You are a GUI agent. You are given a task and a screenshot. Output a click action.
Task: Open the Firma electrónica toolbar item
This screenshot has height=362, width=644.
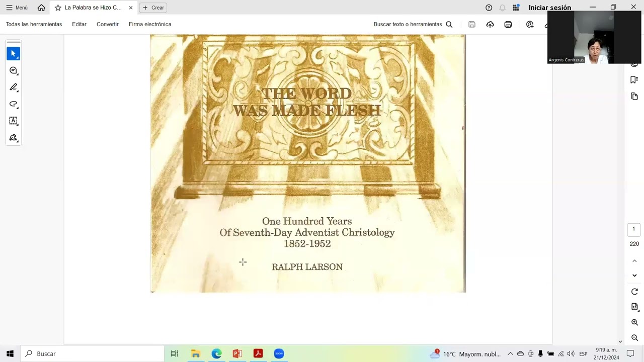point(150,24)
